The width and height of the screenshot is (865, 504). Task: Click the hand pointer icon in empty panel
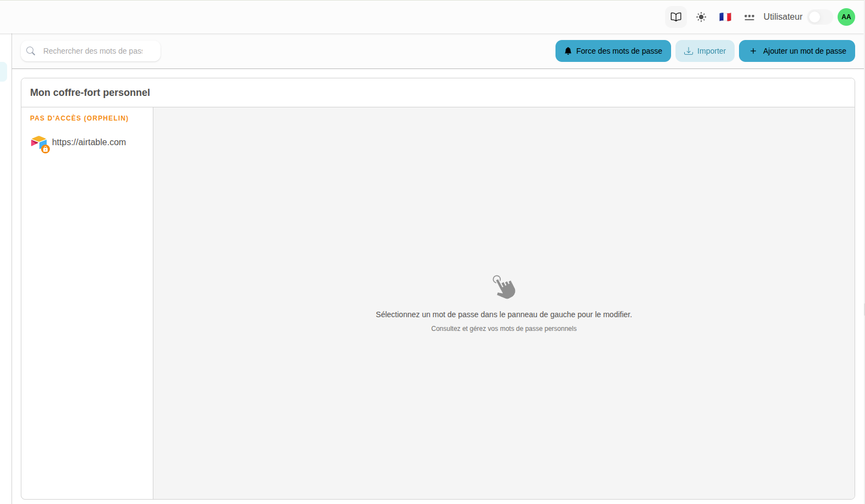click(x=503, y=287)
